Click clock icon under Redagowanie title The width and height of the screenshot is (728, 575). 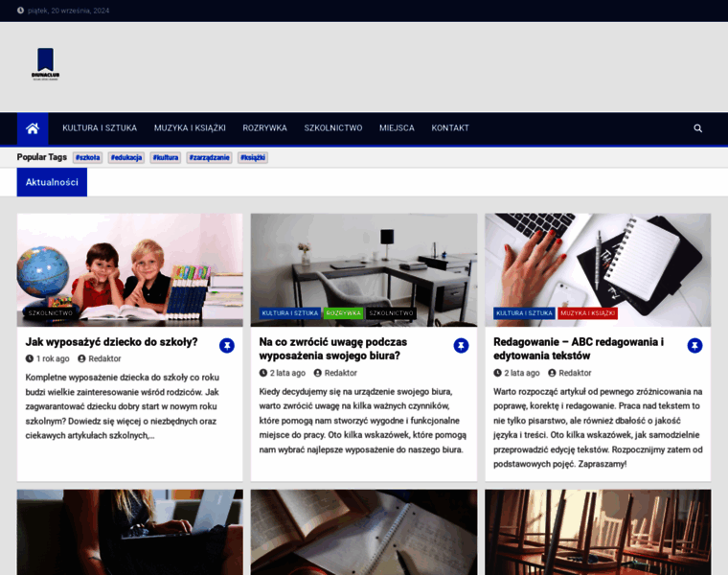497,373
